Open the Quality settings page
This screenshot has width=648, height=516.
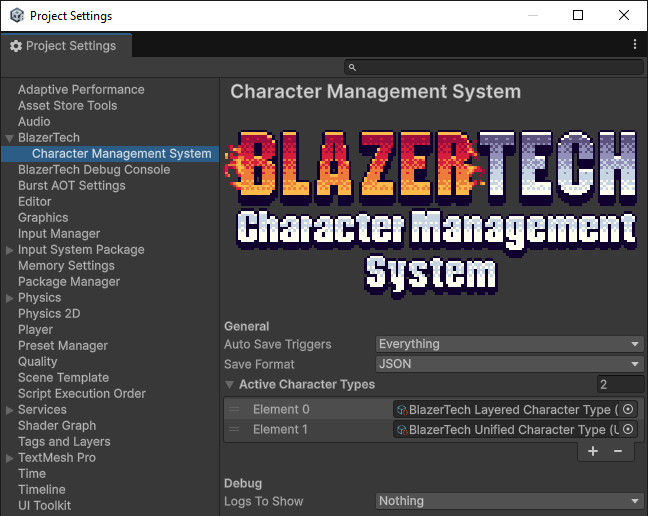pyautogui.click(x=37, y=362)
